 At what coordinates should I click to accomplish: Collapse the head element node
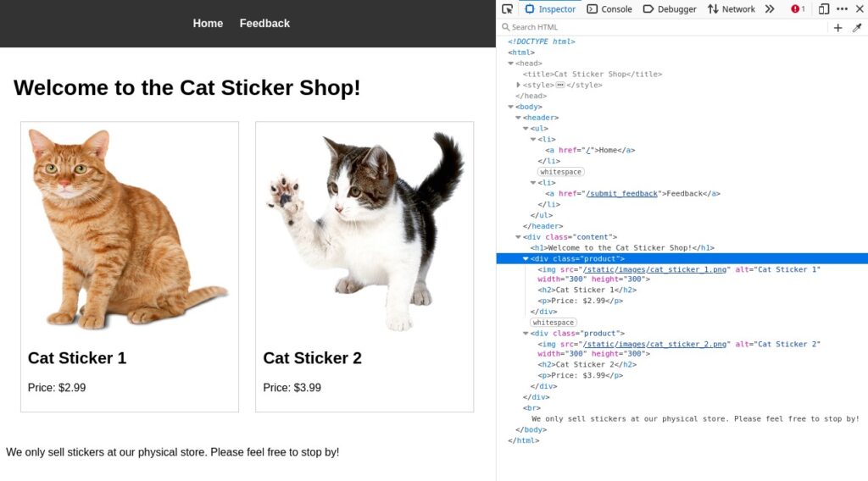tap(511, 64)
